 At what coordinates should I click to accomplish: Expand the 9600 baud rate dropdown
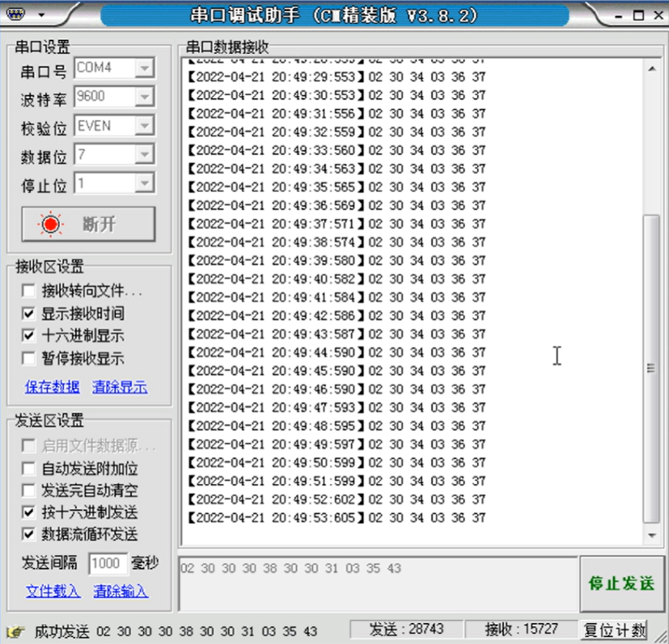point(144,96)
